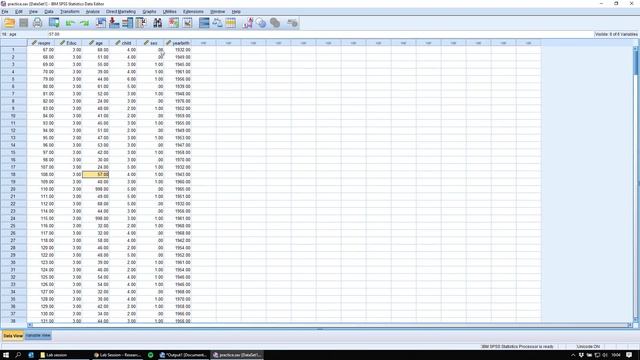640x360 pixels.
Task: Open the Direct Marketing menu
Action: click(121, 11)
